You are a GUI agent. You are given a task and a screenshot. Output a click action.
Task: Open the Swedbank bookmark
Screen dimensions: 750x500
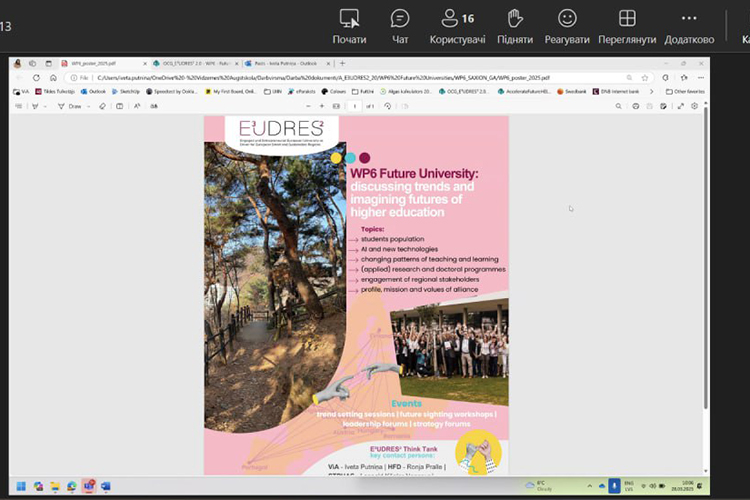coord(572,91)
